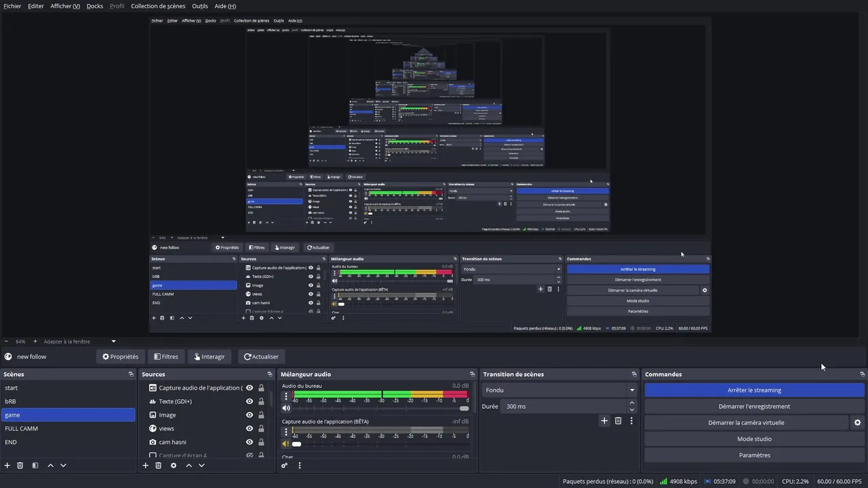Hide the Texte (GDI+) source
The image size is (868, 488).
[x=250, y=401]
